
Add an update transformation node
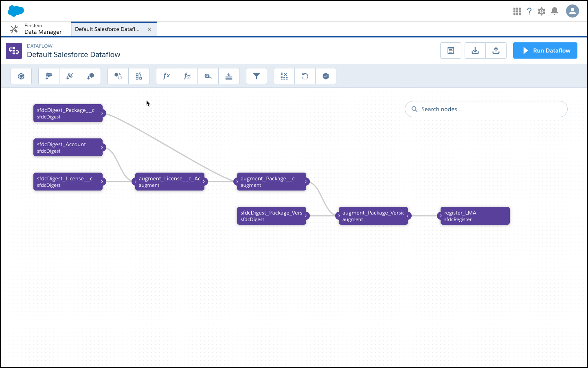305,76
